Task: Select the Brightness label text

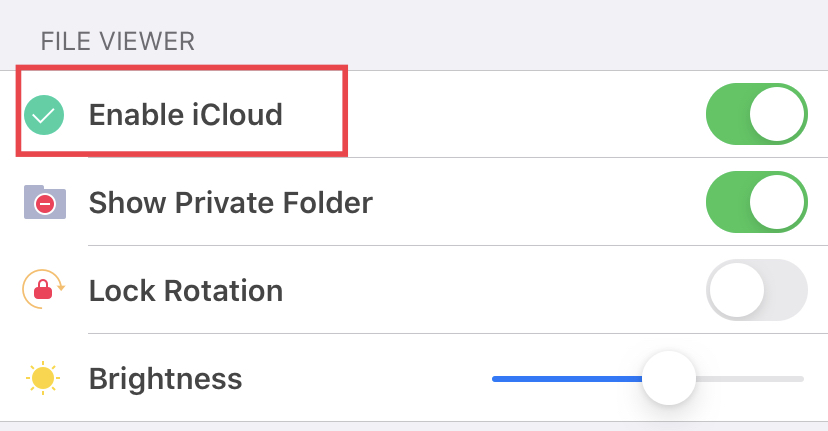Action: pos(165,379)
